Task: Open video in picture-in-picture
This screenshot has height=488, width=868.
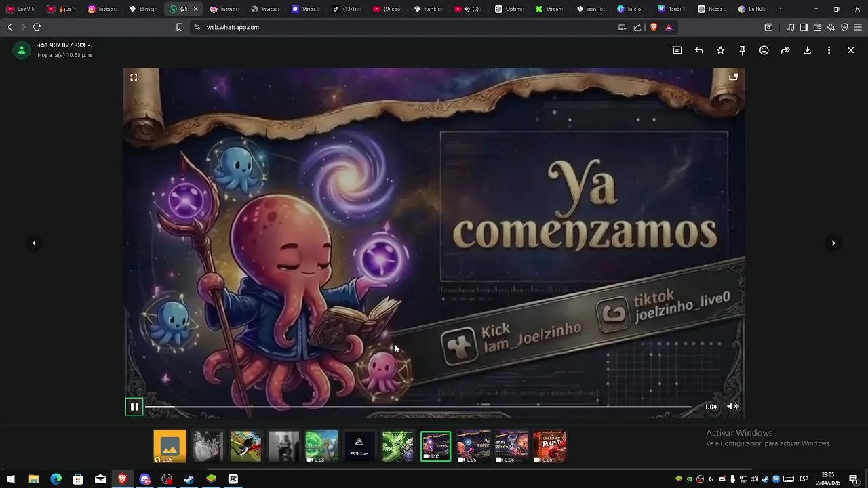Action: [733, 77]
